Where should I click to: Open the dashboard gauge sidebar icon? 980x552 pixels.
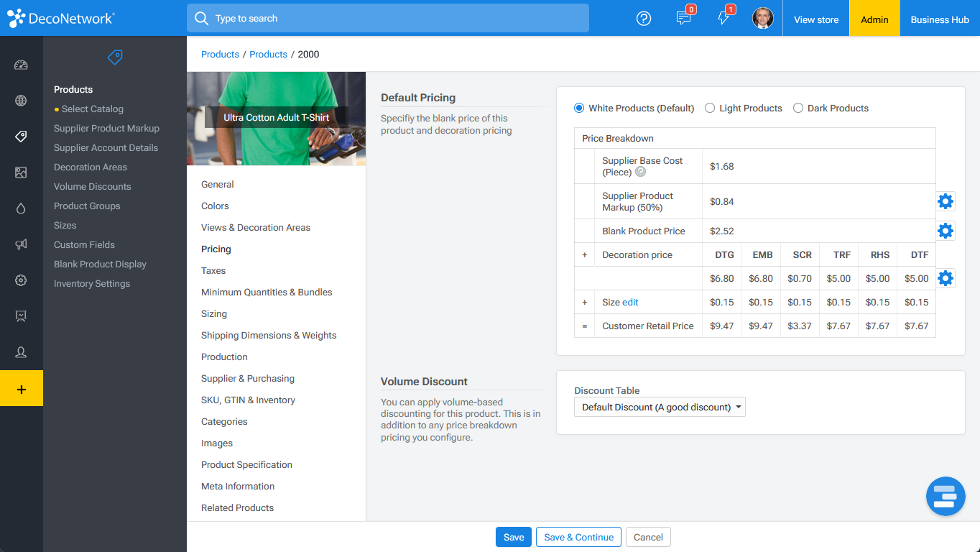[x=21, y=65]
